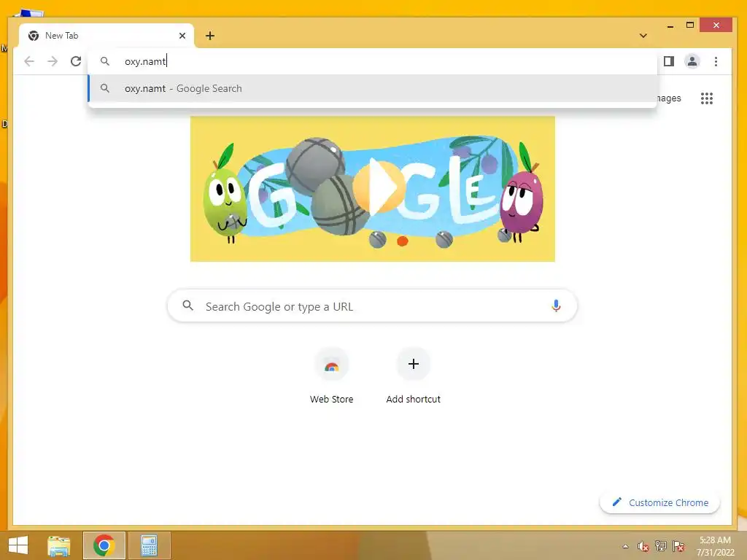Click the Add shortcut button
The height and width of the screenshot is (560, 747).
(413, 377)
